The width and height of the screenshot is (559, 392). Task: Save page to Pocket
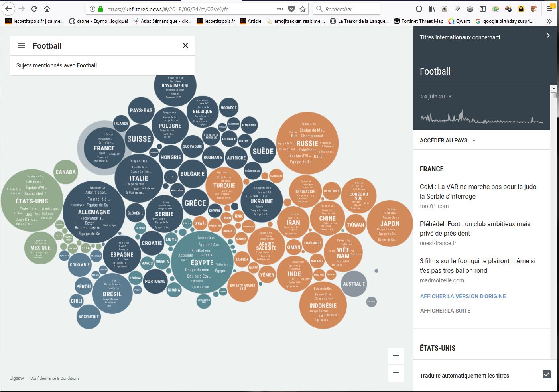(291, 9)
